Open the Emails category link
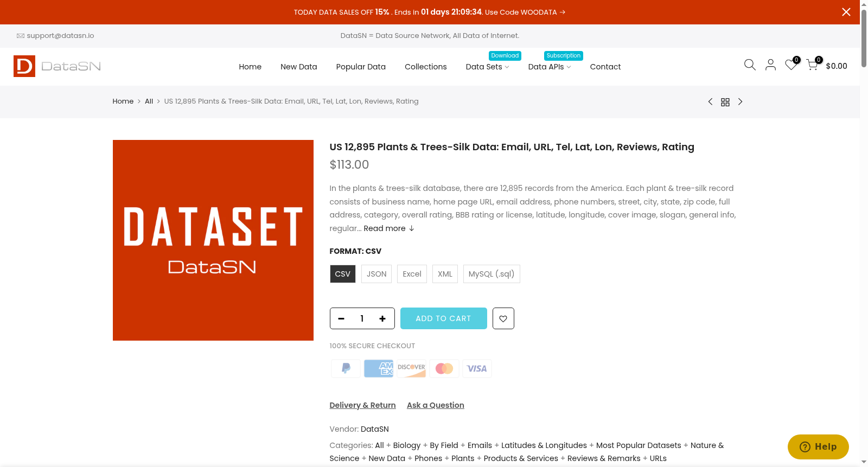 [x=480, y=445]
